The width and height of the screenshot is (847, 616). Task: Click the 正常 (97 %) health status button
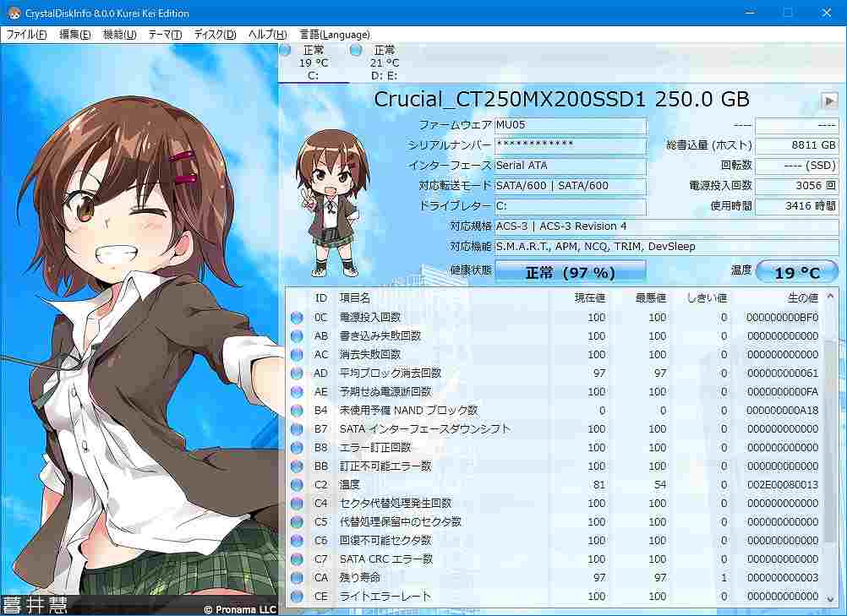(571, 272)
